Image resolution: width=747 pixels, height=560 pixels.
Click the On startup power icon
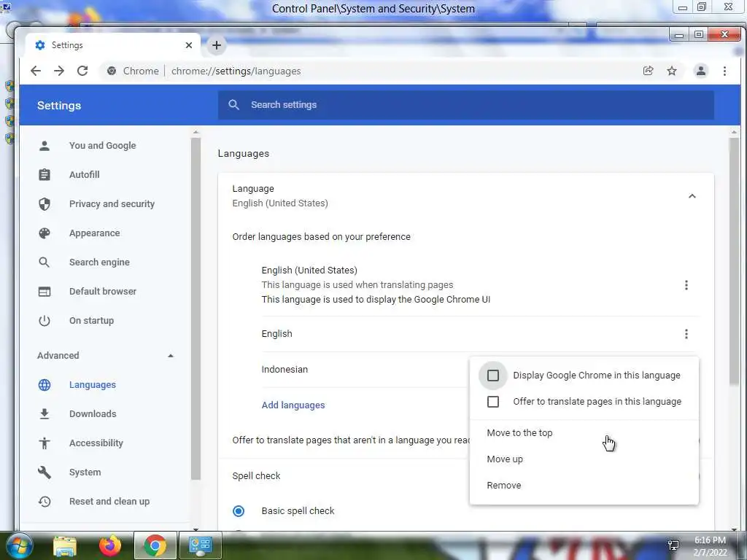point(44,321)
